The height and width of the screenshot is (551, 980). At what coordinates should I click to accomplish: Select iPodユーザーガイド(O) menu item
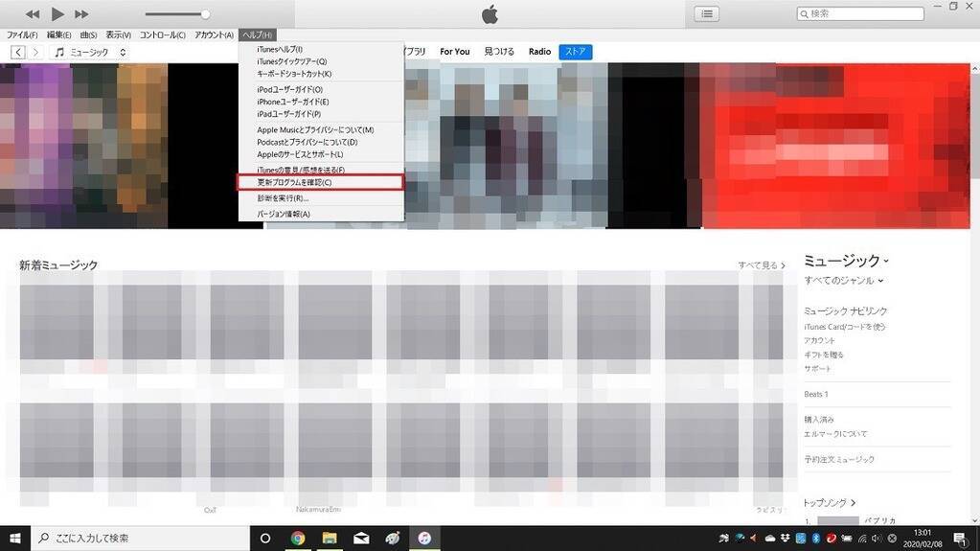[321, 89]
